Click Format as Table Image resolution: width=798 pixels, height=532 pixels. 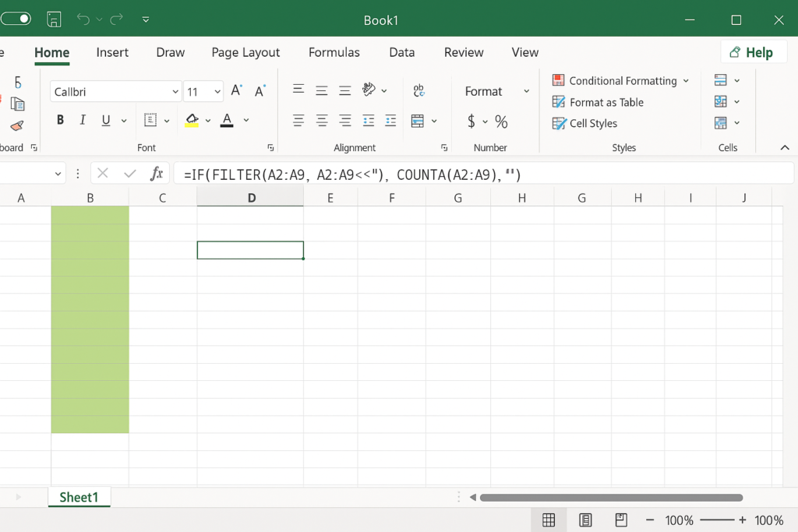[598, 102]
